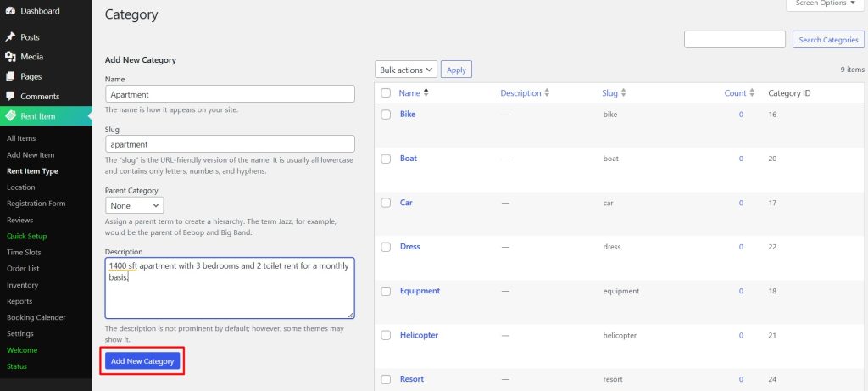Click the Posts pin icon

(x=10, y=37)
